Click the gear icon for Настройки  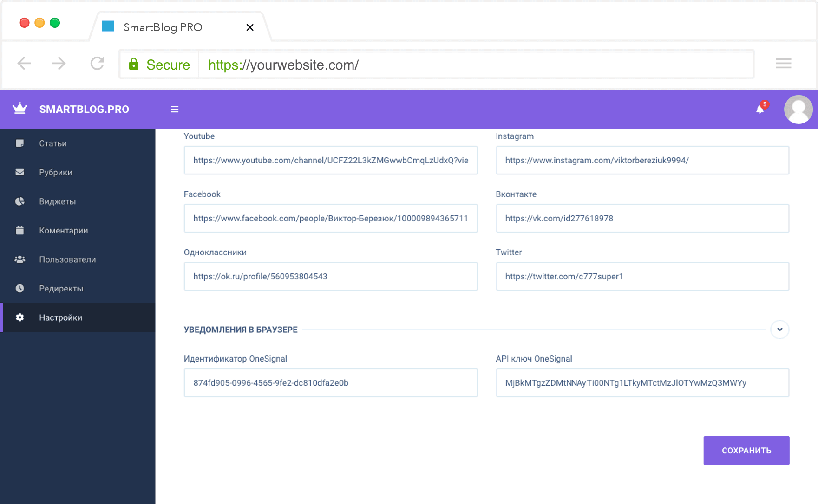click(20, 317)
